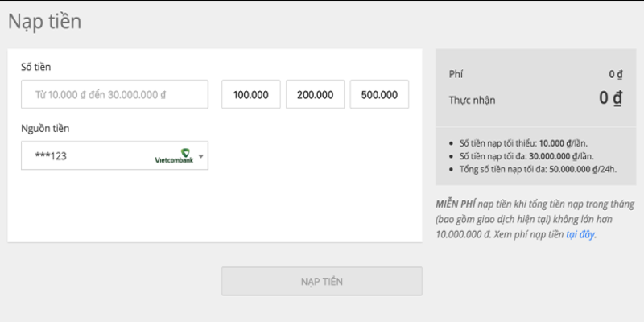
Task: Click the "Nguồn tiền" field label
Action: tap(44, 128)
